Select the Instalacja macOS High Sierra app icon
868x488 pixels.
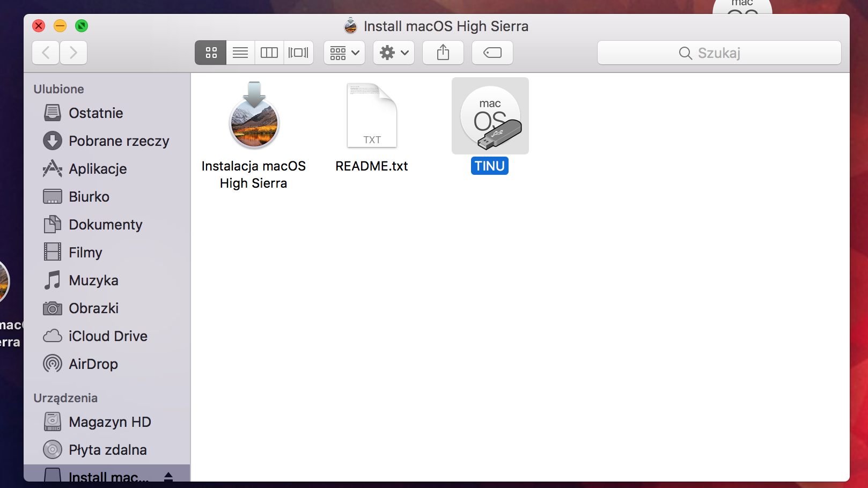[254, 116]
